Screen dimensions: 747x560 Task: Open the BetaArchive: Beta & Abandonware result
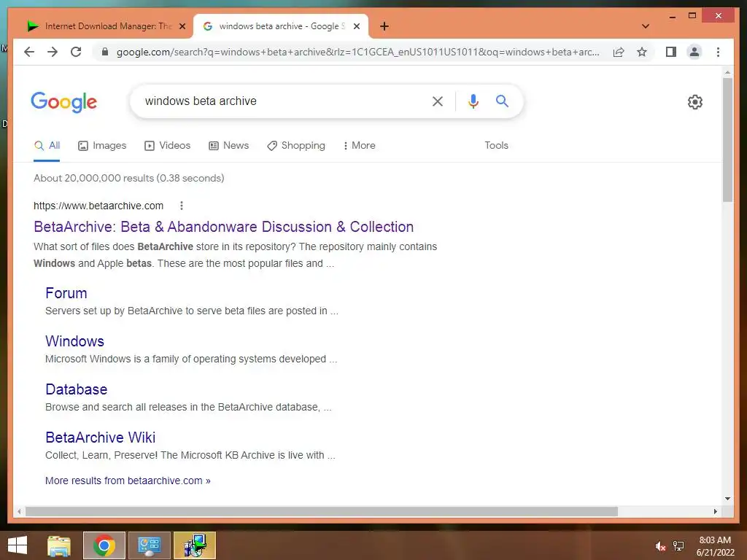(x=223, y=227)
